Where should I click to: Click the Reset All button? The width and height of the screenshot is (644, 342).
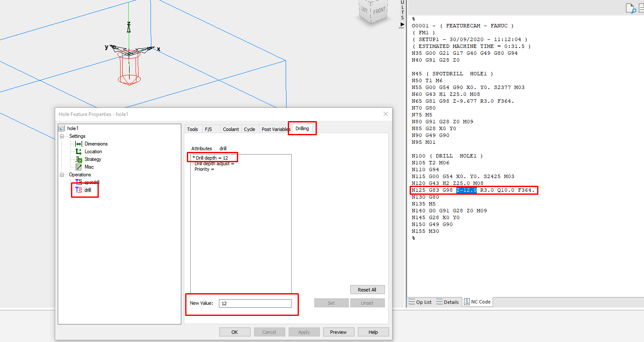click(367, 289)
